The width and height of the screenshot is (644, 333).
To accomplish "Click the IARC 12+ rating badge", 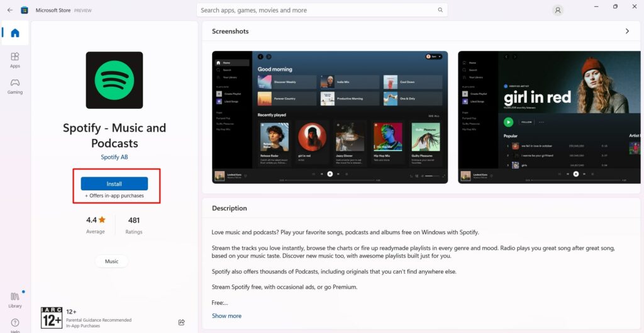I will click(52, 317).
